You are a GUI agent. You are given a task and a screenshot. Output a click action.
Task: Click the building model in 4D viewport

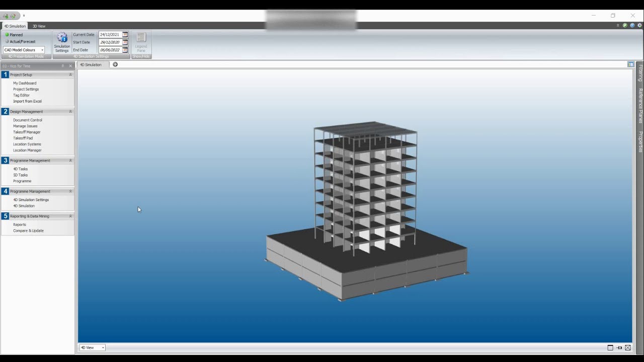[x=366, y=210]
